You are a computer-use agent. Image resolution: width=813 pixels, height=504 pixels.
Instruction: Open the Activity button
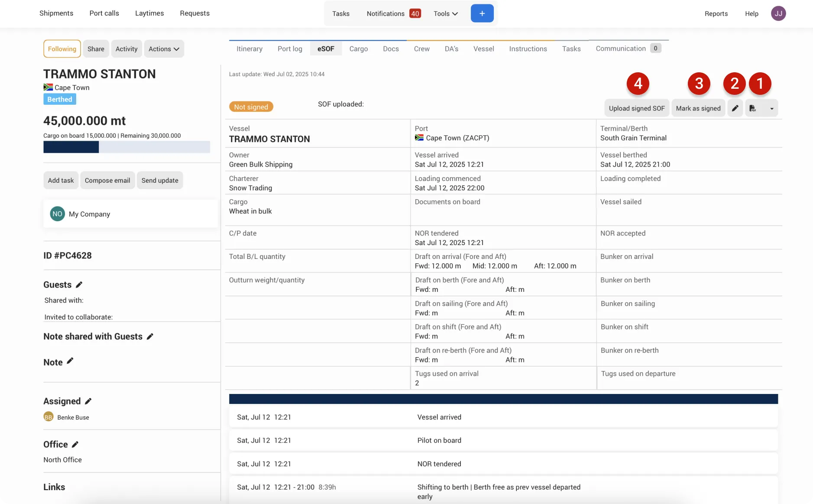click(126, 49)
